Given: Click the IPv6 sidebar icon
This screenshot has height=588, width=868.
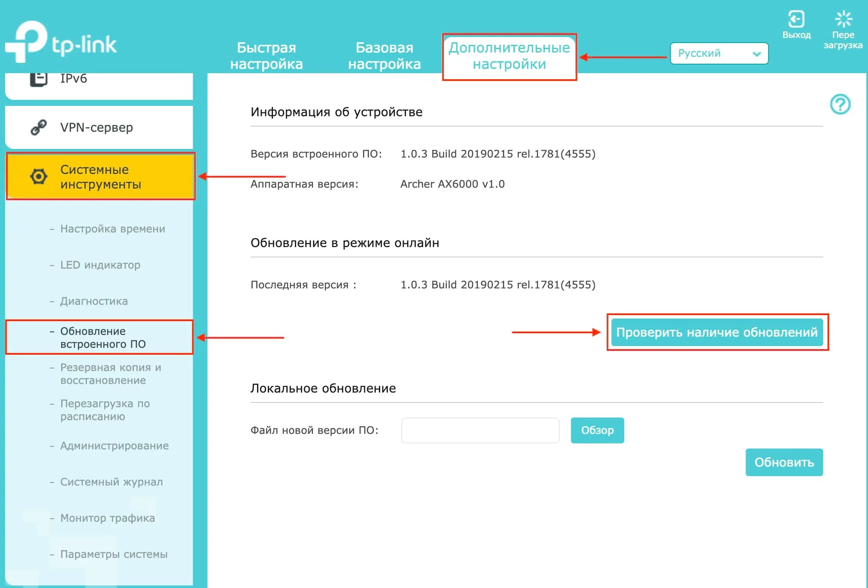Looking at the screenshot, I should (x=39, y=79).
